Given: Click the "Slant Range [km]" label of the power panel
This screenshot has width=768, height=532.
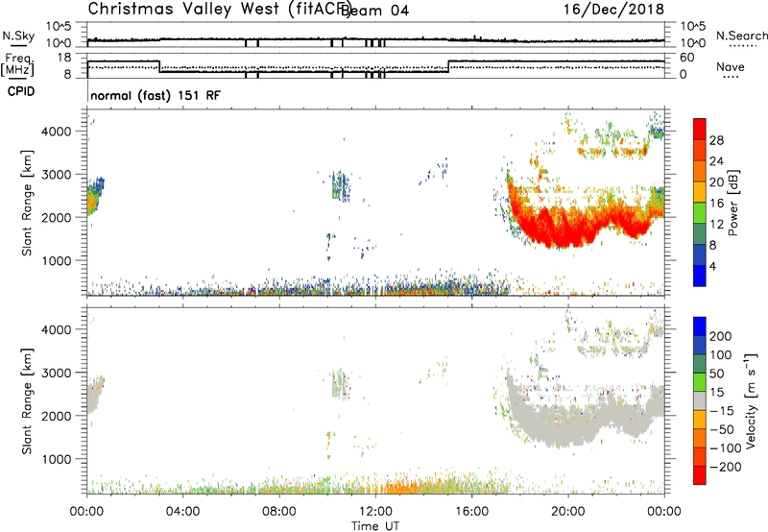Looking at the screenshot, I should pos(27,203).
